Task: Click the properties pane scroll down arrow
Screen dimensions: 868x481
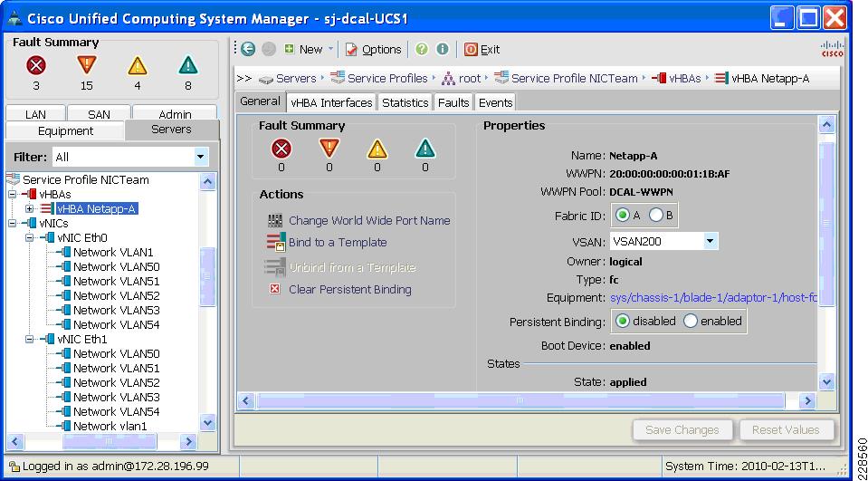Action: [826, 381]
